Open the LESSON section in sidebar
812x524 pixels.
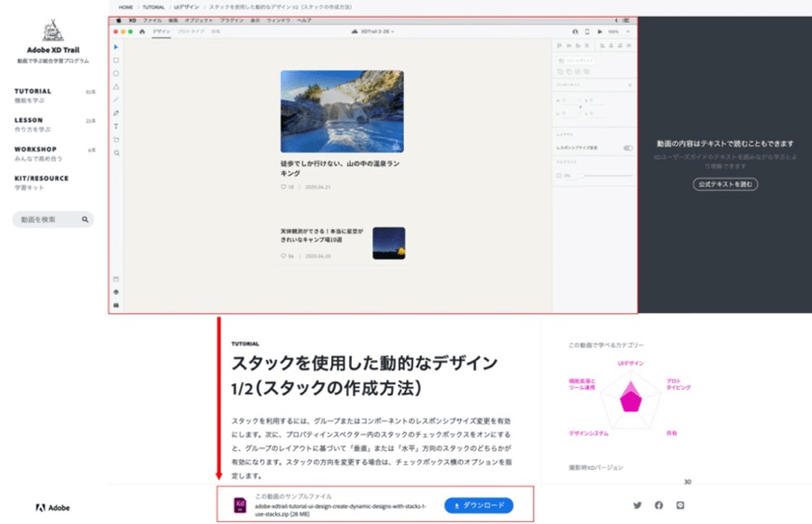[54, 124]
